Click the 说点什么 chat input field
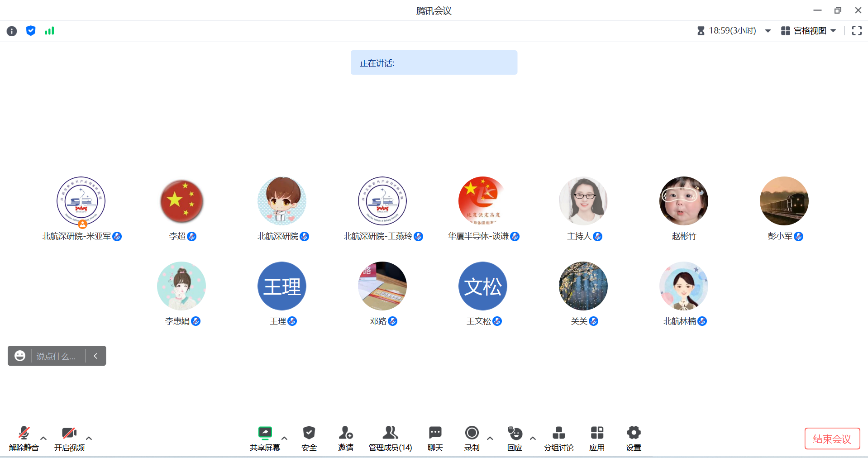Screen dimensions: 868x458 coord(57,356)
